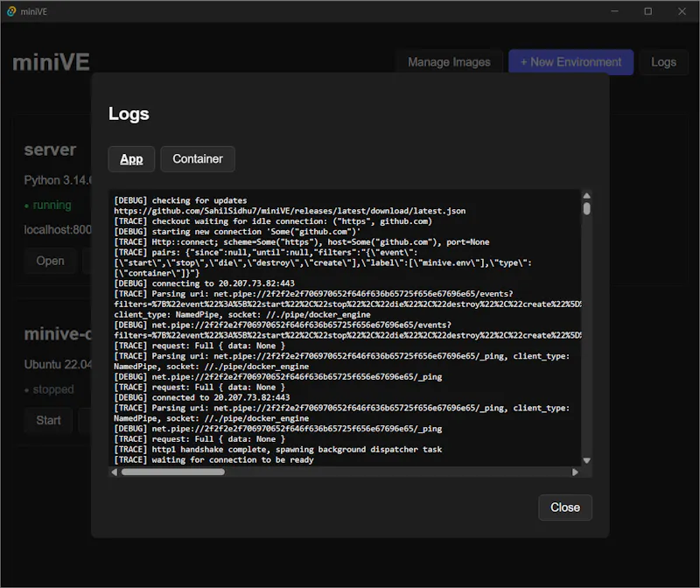The image size is (700, 588).
Task: Close the miniVE window
Action: [682, 11]
